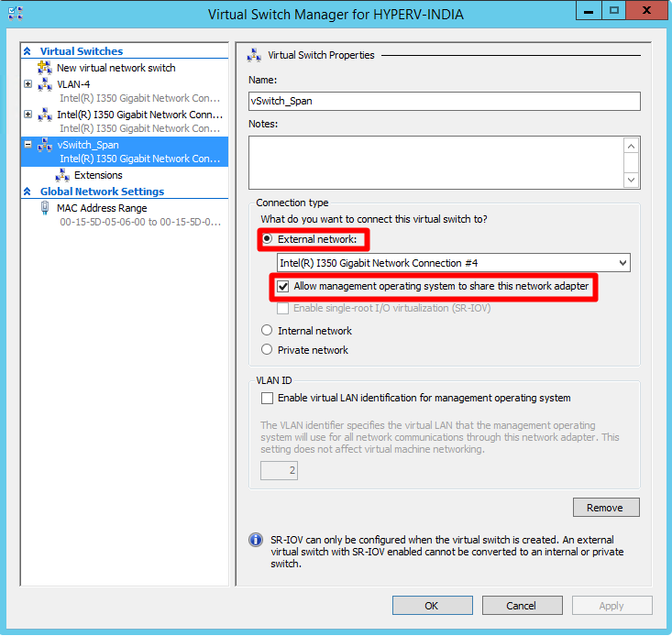Click the New virtual network switch icon
Viewport: 672px width, 636px height.
click(45, 68)
